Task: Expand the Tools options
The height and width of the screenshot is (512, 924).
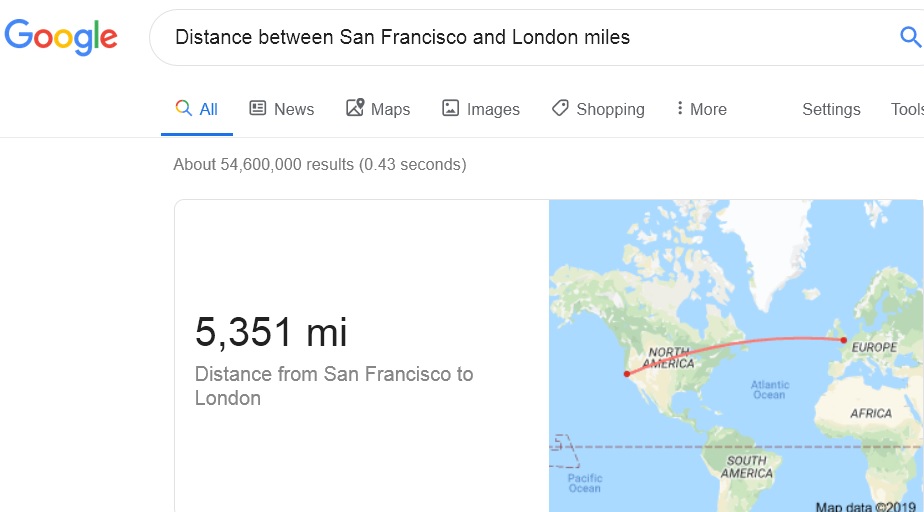Action: point(907,109)
